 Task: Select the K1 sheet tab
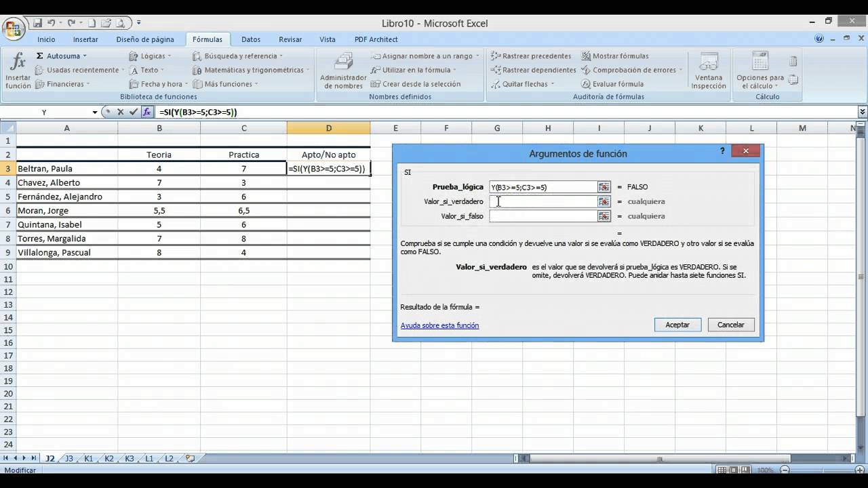click(x=89, y=458)
